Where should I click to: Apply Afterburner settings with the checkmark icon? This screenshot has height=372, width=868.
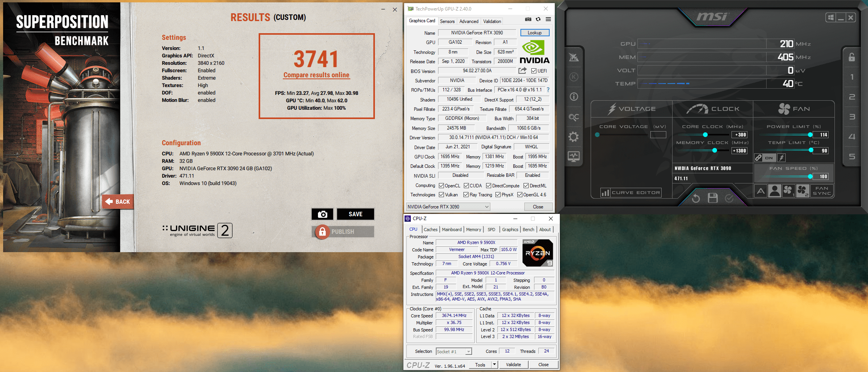(x=729, y=199)
